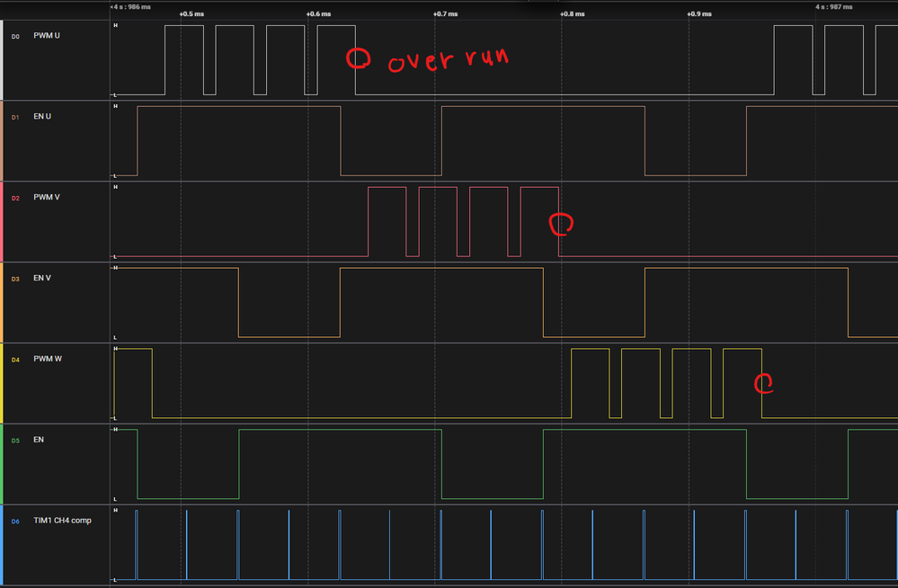The height and width of the screenshot is (588, 898).
Task: Click the red color strip of PWM V
Action: pyautogui.click(x=1, y=222)
